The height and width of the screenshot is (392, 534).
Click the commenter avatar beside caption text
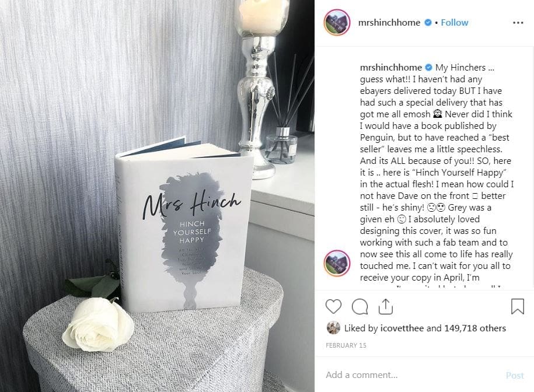click(x=337, y=263)
